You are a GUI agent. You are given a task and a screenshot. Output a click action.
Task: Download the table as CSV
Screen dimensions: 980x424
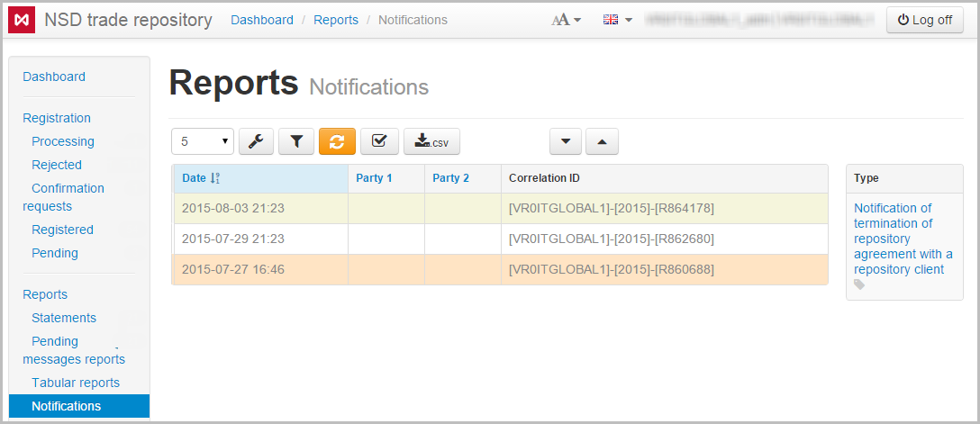click(431, 141)
